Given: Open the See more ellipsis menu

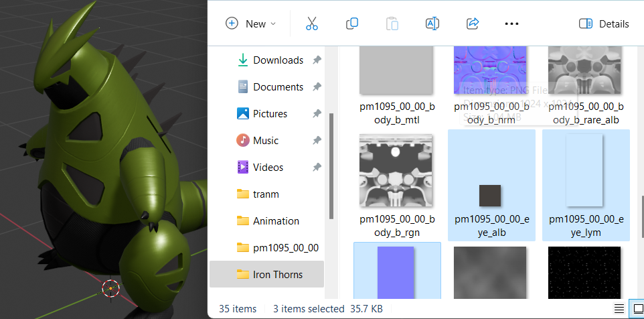Looking at the screenshot, I should point(511,24).
